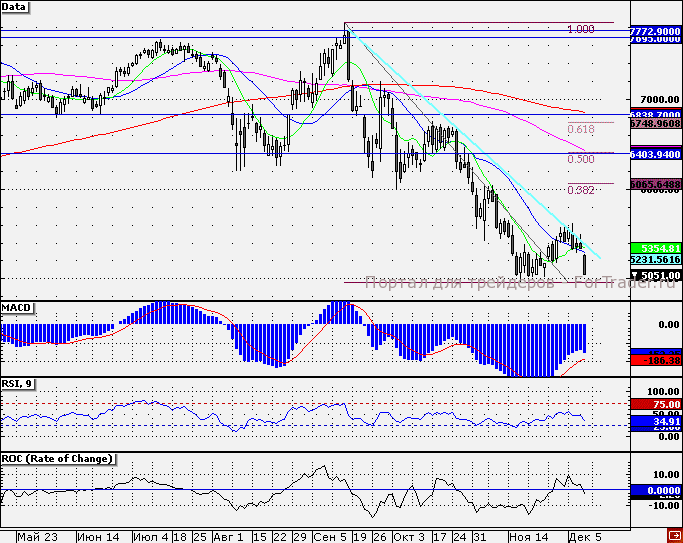Click the RSI, 9 indicator label

click(x=19, y=383)
